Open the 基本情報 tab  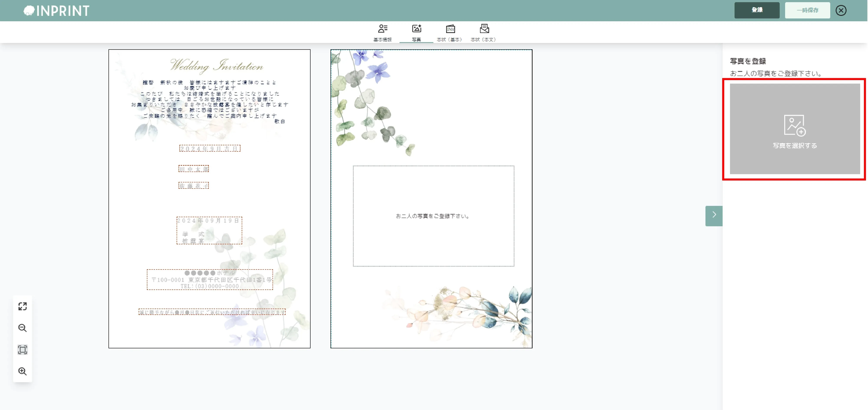pyautogui.click(x=382, y=33)
